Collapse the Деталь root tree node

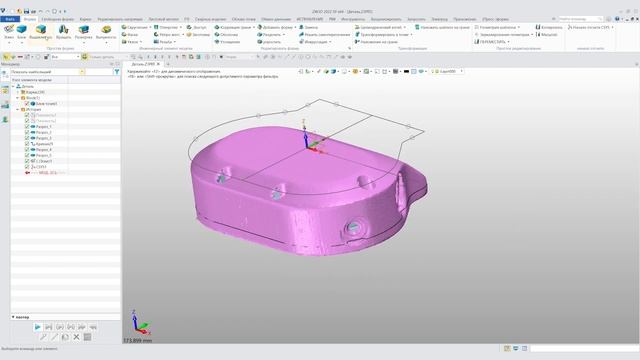click(x=13, y=87)
